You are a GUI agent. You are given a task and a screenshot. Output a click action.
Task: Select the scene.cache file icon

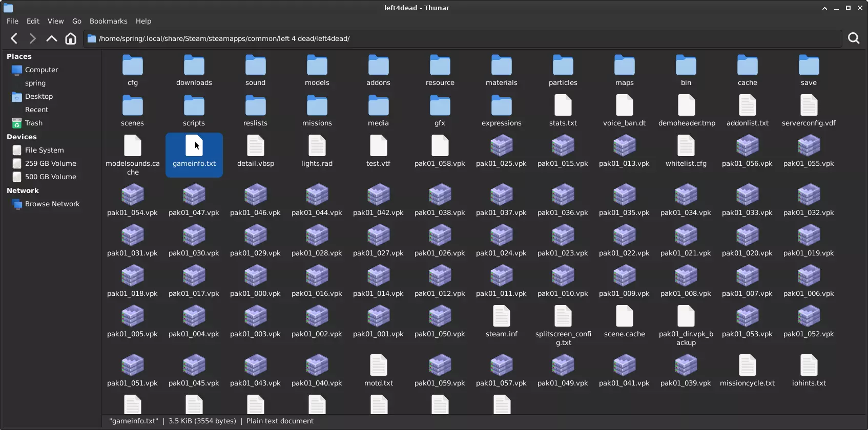pyautogui.click(x=625, y=316)
